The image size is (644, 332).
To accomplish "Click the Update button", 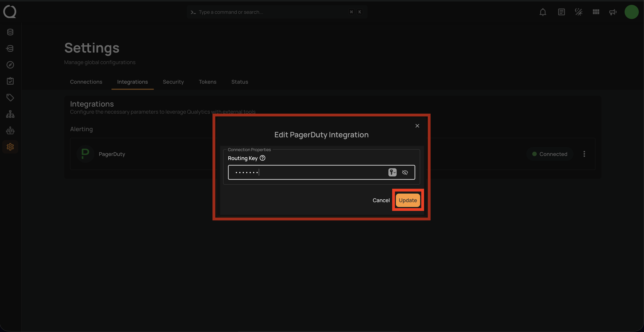I will pyautogui.click(x=407, y=200).
